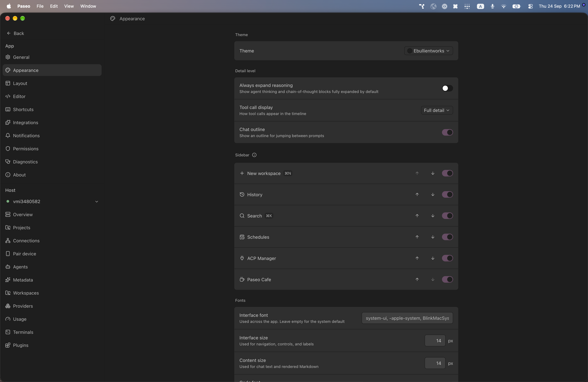This screenshot has width=588, height=382.
Task: Move ACP Manager up with arrow icon
Action: click(x=417, y=258)
